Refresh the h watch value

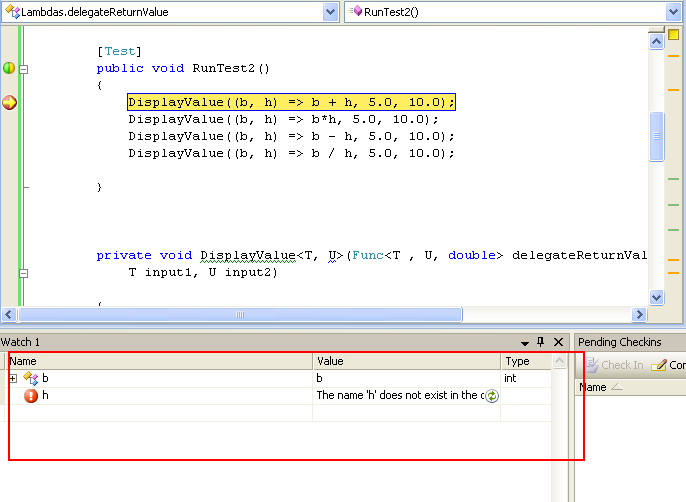pyautogui.click(x=492, y=396)
